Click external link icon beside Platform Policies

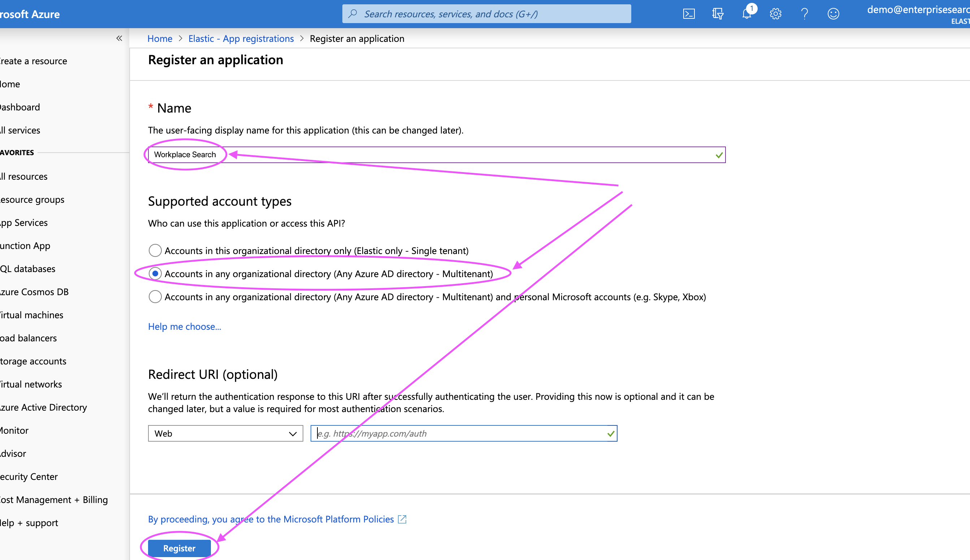click(402, 519)
